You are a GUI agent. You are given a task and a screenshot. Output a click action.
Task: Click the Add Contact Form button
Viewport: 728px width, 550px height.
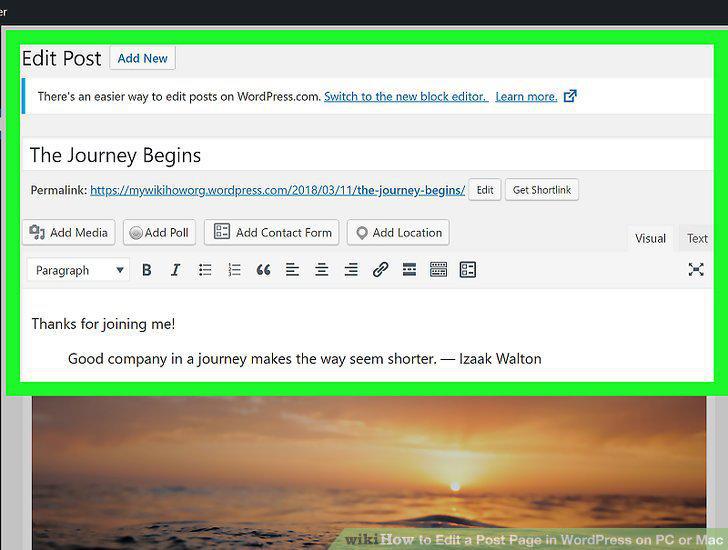click(272, 233)
